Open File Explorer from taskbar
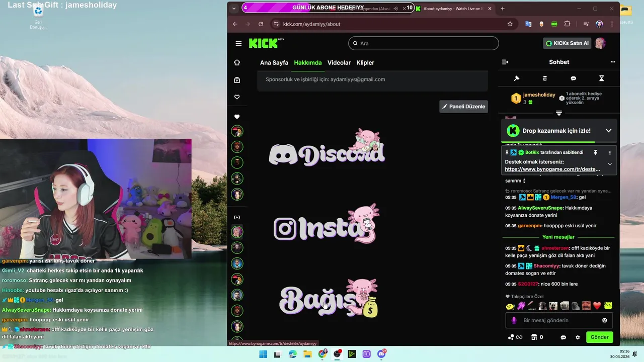The width and height of the screenshot is (644, 362). pyautogui.click(x=308, y=354)
